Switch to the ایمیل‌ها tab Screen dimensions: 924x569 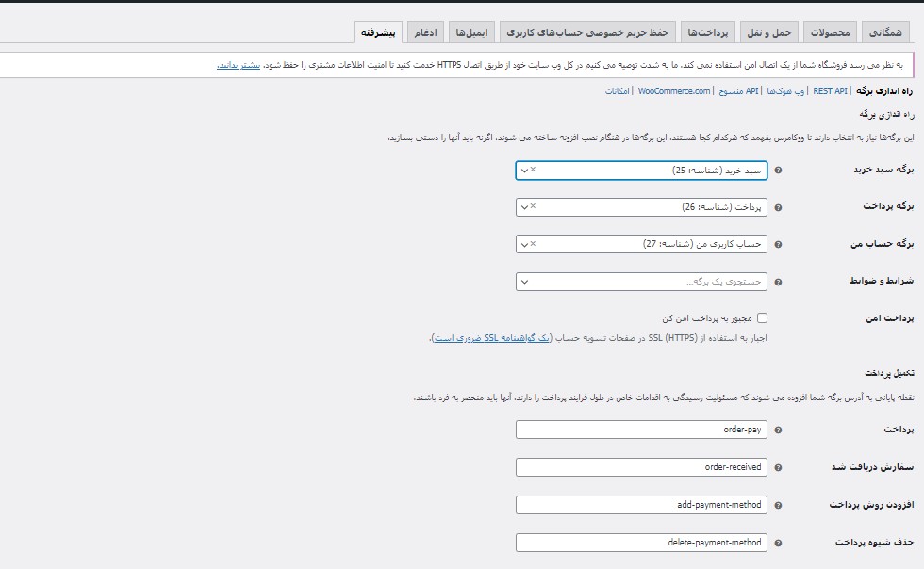pos(471,32)
